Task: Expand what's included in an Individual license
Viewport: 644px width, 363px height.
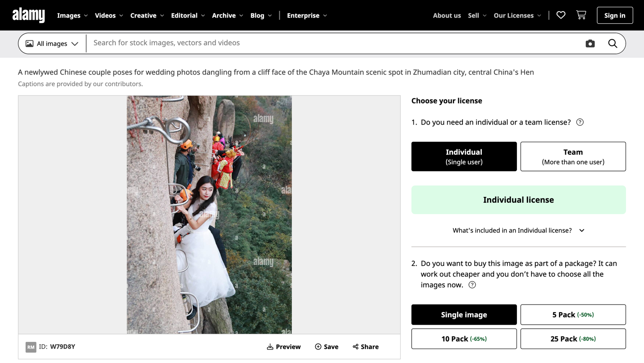Action: [x=518, y=230]
